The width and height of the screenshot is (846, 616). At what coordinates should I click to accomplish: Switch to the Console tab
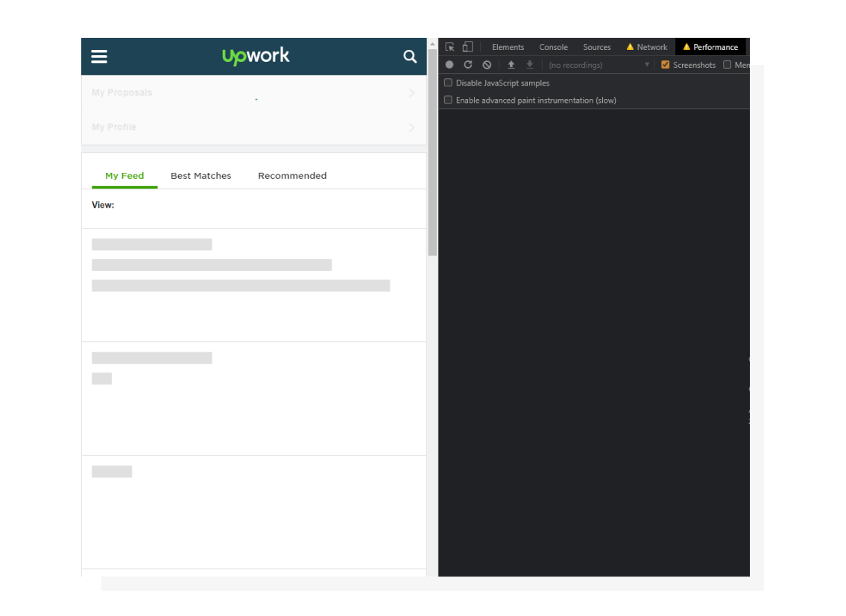point(553,47)
